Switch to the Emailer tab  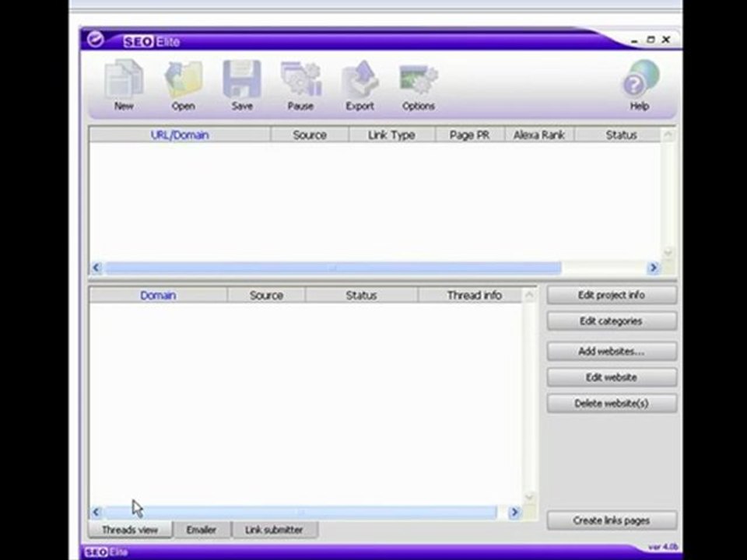[x=202, y=530]
